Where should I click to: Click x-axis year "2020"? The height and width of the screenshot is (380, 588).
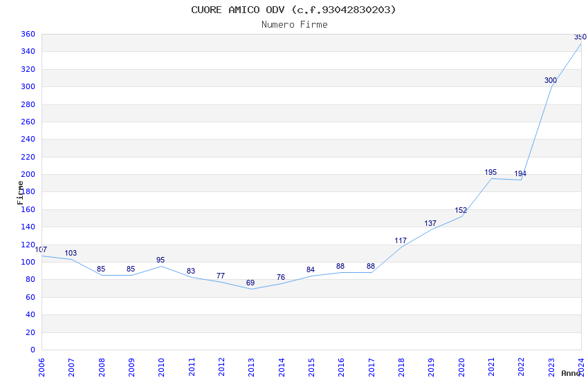click(x=461, y=368)
